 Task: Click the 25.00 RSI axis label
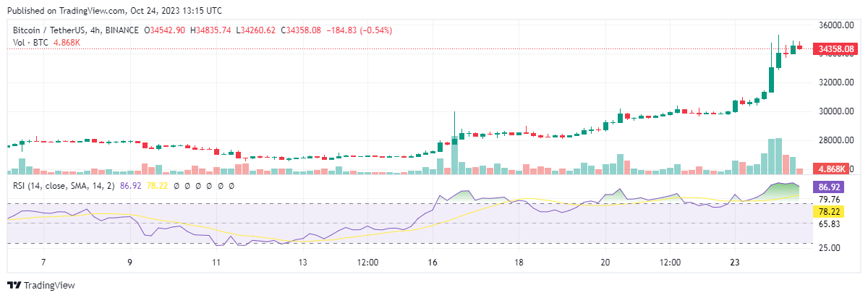point(832,247)
